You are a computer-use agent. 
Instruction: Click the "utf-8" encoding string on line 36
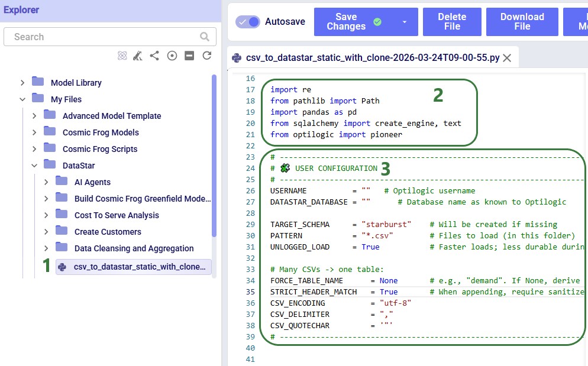[x=395, y=303]
